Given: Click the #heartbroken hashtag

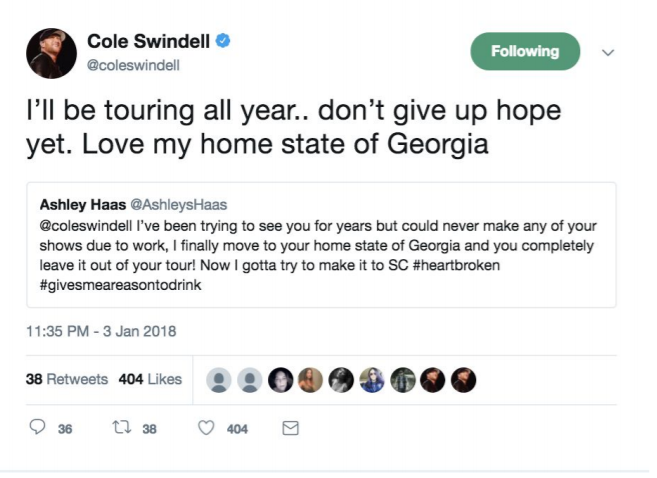Looking at the screenshot, I should point(456,265).
